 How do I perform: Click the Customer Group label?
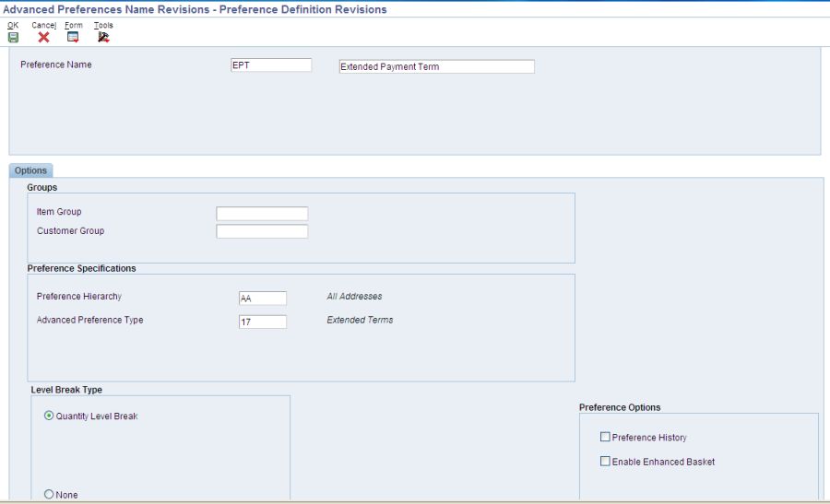(70, 230)
